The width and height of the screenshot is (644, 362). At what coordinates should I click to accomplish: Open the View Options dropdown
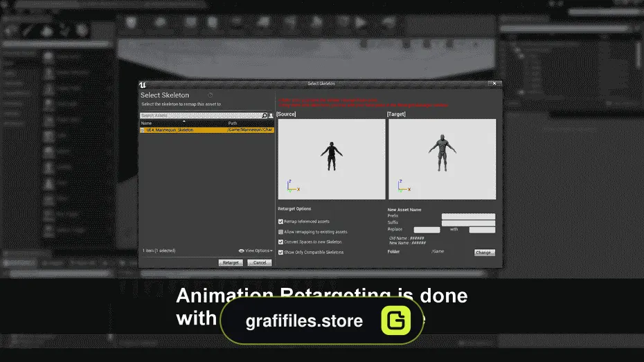click(x=256, y=251)
